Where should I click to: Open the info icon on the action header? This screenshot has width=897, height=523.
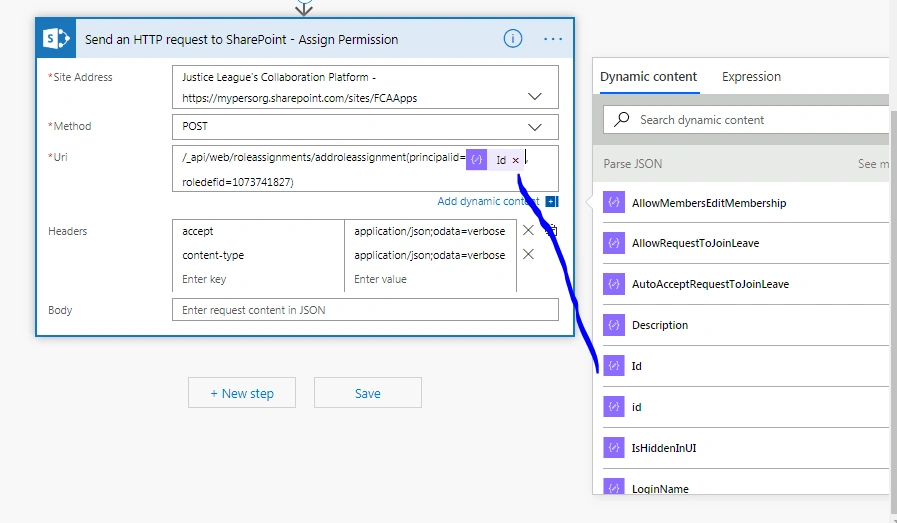tap(513, 39)
